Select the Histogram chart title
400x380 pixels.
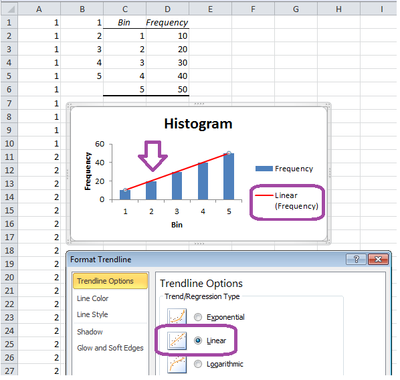[x=198, y=124]
